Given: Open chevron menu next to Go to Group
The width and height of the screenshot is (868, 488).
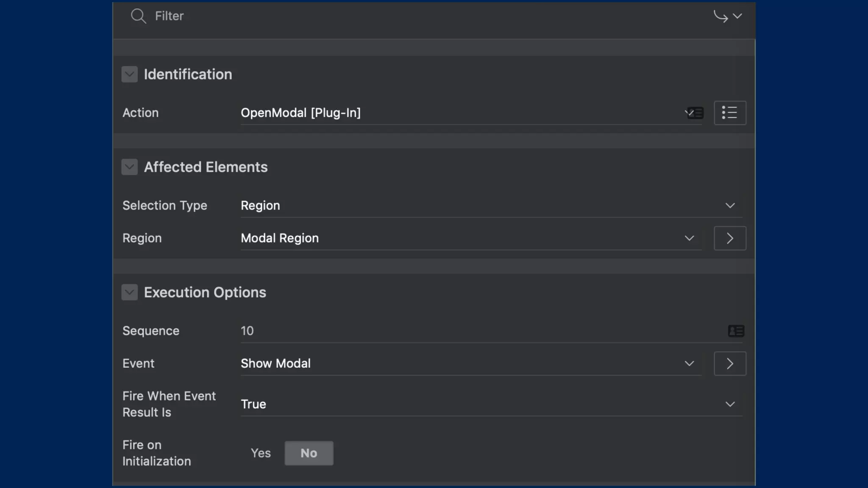Looking at the screenshot, I should [737, 16].
